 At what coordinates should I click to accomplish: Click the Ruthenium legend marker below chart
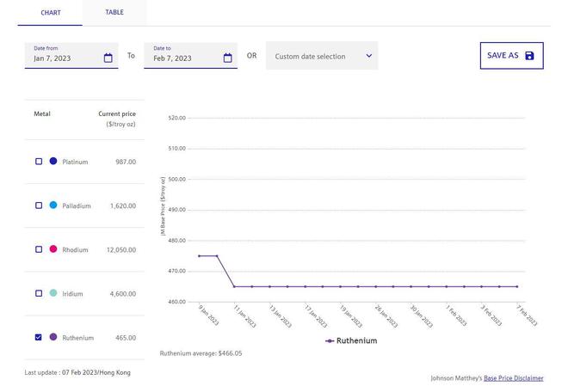point(330,341)
